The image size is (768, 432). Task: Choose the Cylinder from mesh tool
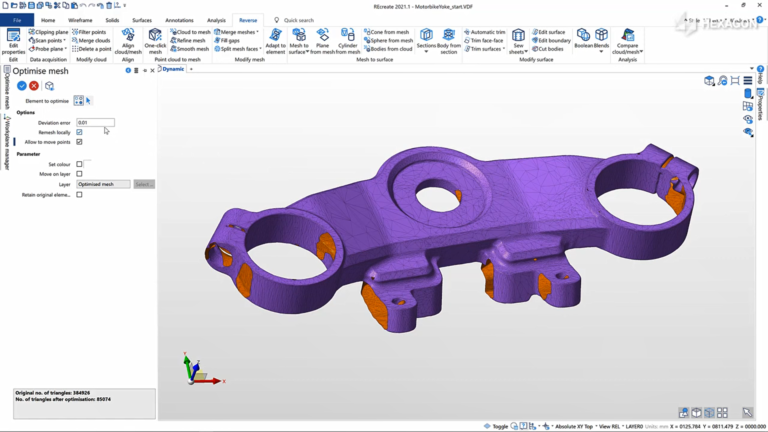pos(348,41)
